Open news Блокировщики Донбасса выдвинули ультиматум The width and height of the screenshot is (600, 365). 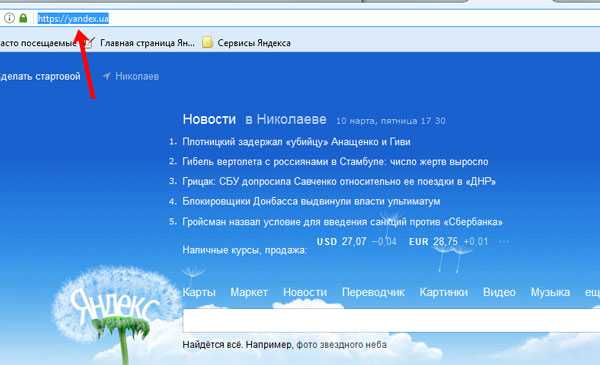coord(311,201)
